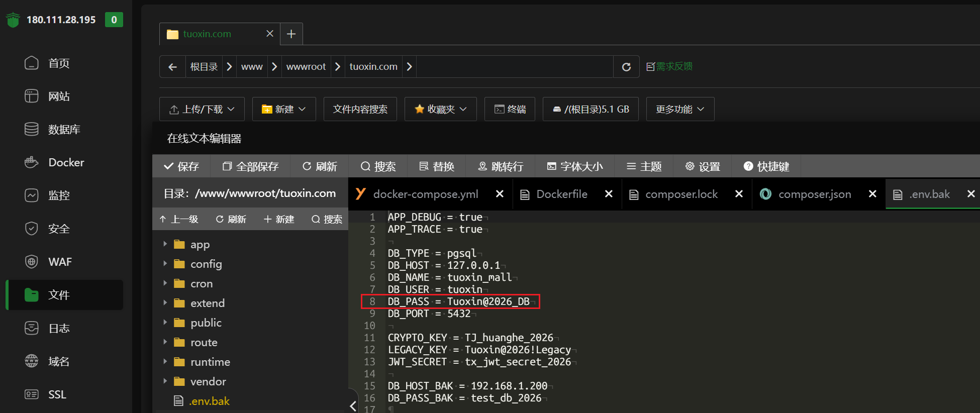Viewport: 980px width, 413px height.
Task: Open editor 设置 settings
Action: coord(703,166)
